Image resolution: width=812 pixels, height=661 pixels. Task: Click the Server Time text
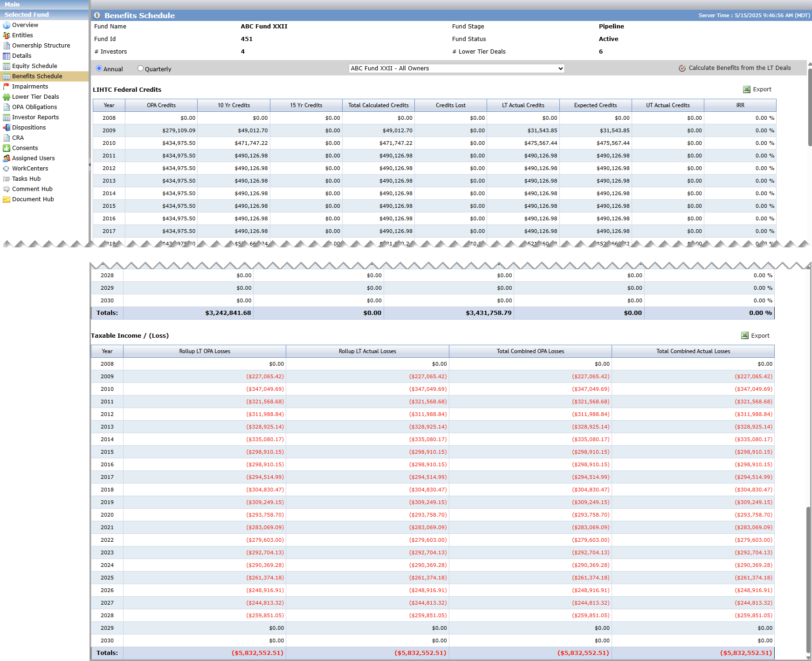point(754,15)
